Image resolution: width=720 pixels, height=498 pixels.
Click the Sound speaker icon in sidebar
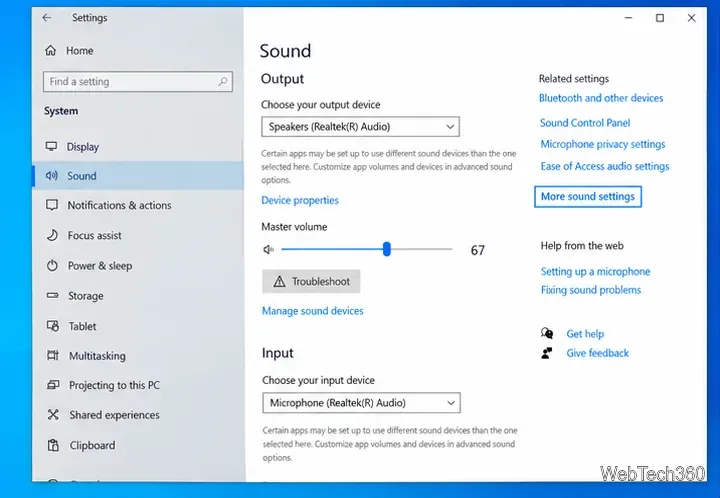coord(51,175)
